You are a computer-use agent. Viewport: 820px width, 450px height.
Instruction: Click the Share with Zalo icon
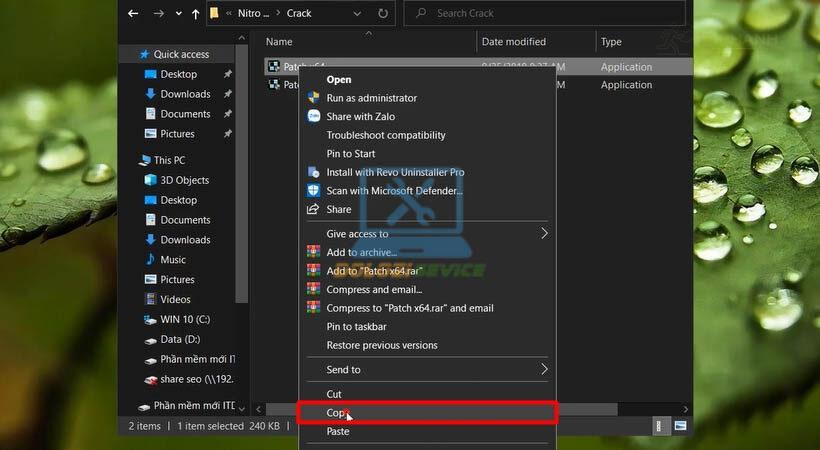pyautogui.click(x=313, y=116)
